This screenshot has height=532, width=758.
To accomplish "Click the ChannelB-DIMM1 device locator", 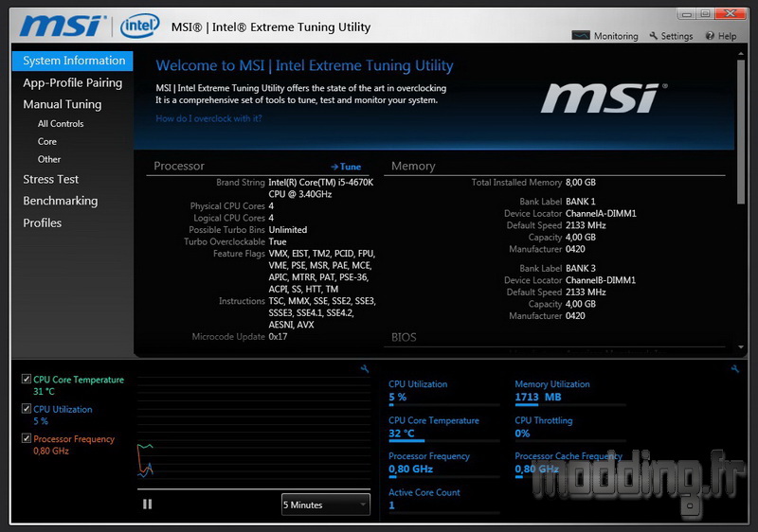I will coord(601,279).
